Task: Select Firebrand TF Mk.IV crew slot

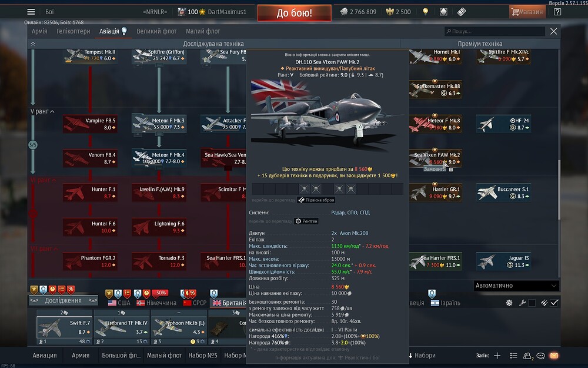Action: 121,328
